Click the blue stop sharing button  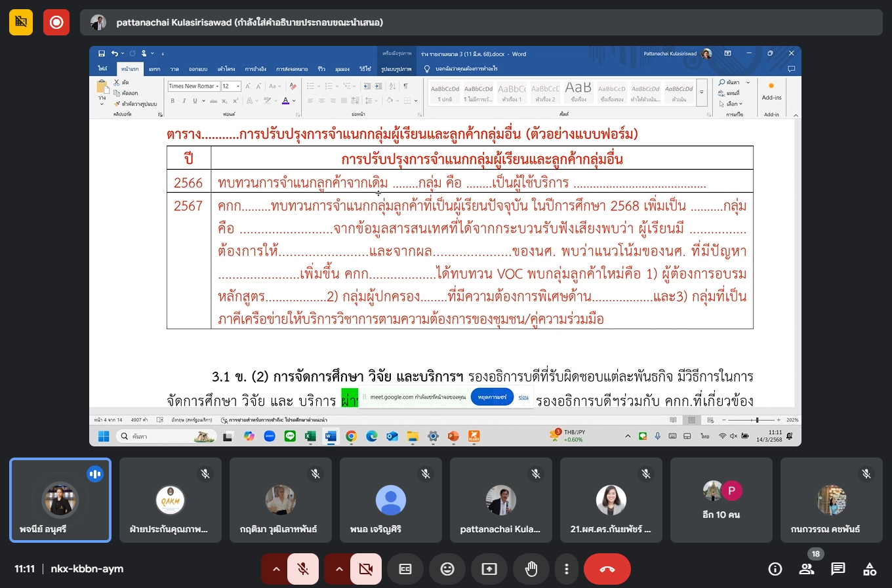[492, 397]
